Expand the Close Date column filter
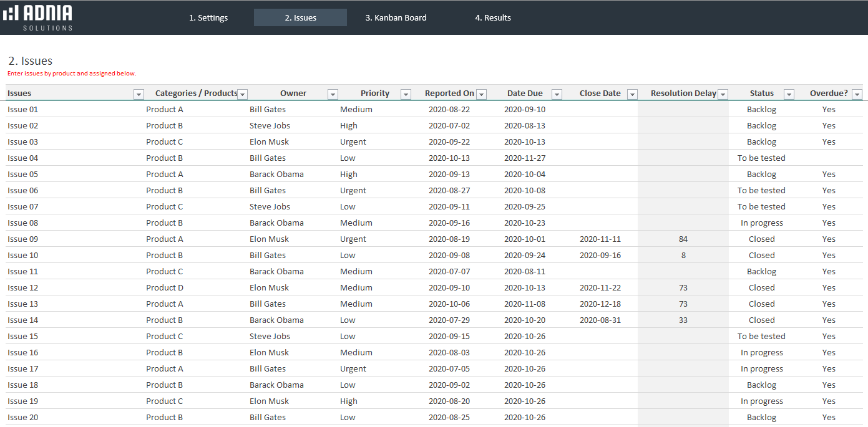Screen dimensions: 868x427 pyautogui.click(x=632, y=94)
